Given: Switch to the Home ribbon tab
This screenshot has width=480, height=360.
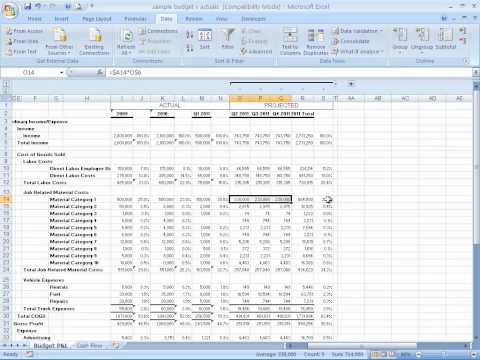Looking at the screenshot, I should pyautogui.click(x=35, y=19).
